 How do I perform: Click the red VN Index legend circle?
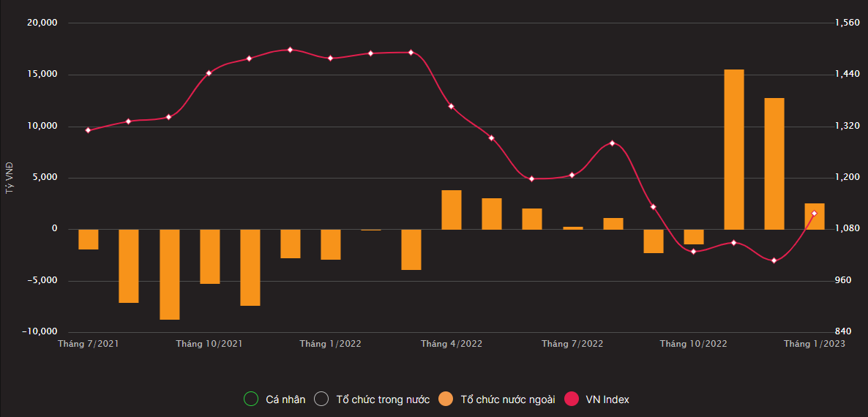point(572,399)
